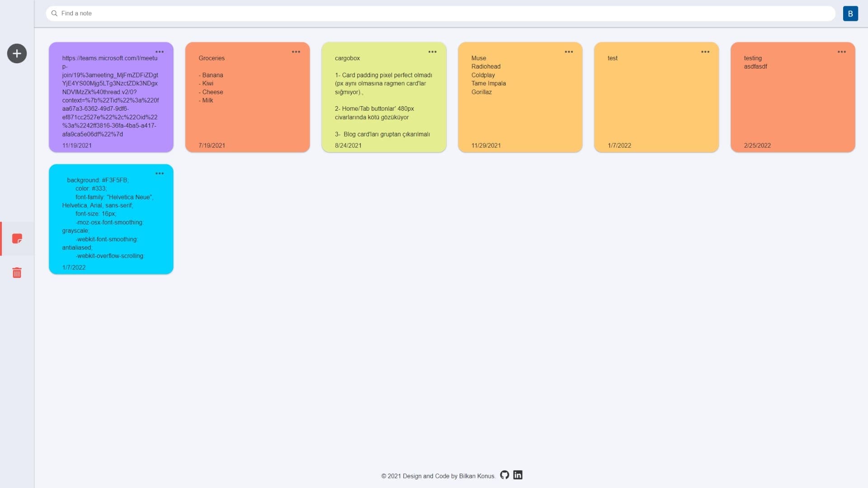Open options menu on the blue CSS note
This screenshot has height=488, width=868.
160,174
